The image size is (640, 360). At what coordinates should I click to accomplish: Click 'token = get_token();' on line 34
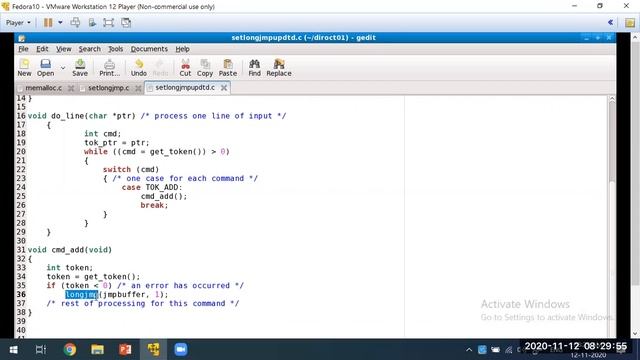93,277
